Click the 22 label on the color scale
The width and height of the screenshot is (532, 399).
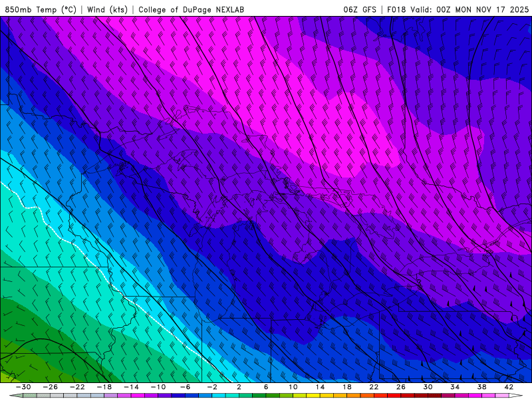point(374,387)
